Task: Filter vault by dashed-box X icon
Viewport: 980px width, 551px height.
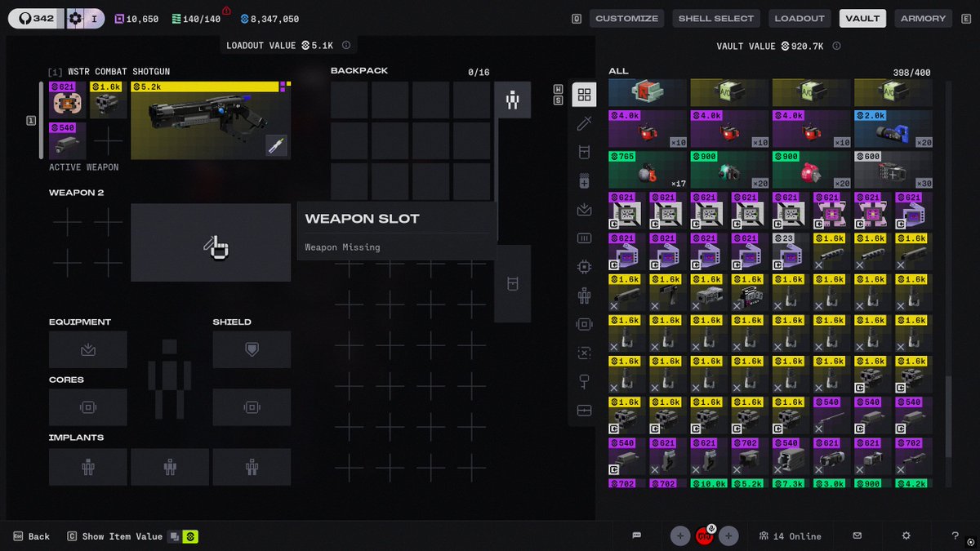Action: coord(584,353)
